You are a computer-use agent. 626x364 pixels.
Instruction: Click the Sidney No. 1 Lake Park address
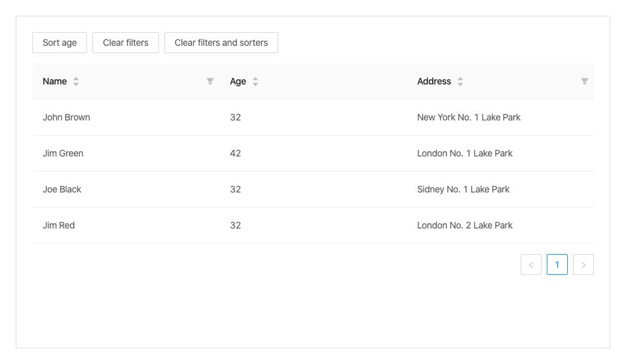[463, 190]
